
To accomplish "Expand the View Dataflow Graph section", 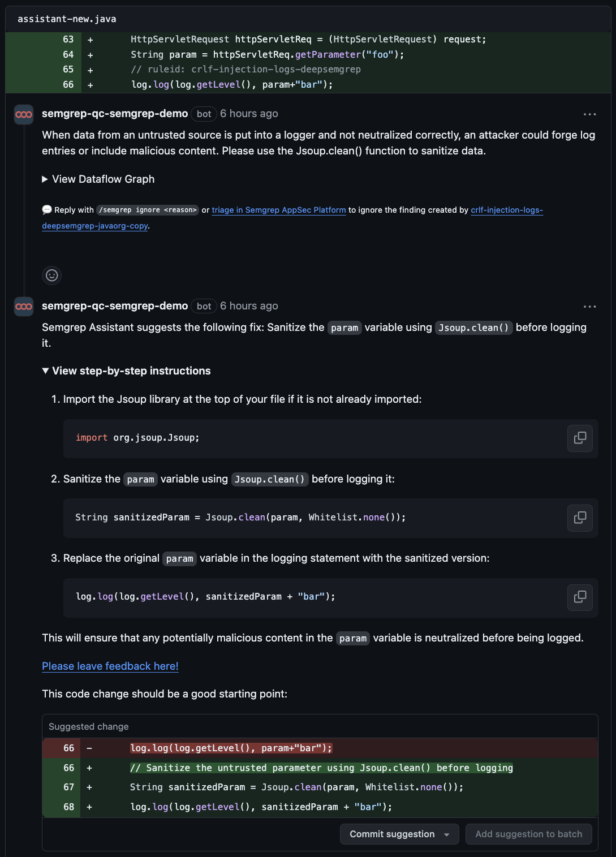I will click(x=98, y=179).
